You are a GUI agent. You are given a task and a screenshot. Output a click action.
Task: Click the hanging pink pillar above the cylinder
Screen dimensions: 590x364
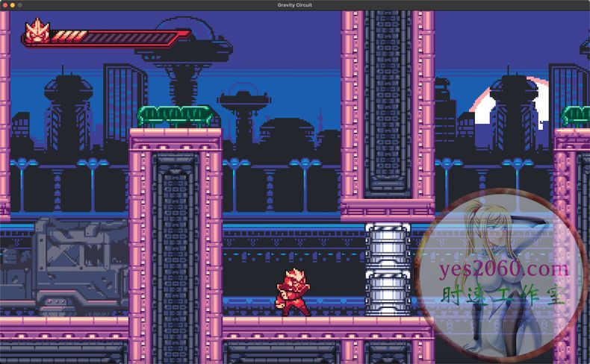click(388, 112)
